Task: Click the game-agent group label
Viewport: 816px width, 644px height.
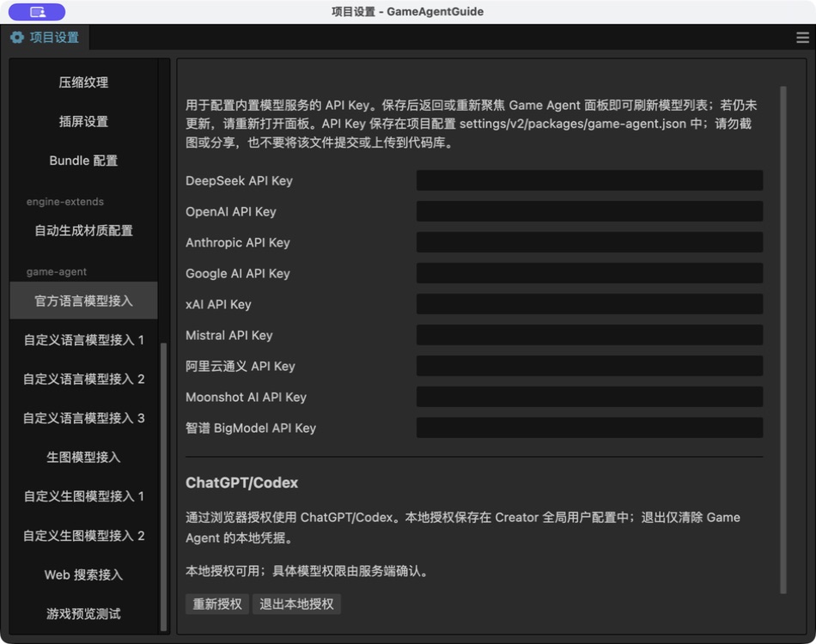Action: click(56, 271)
